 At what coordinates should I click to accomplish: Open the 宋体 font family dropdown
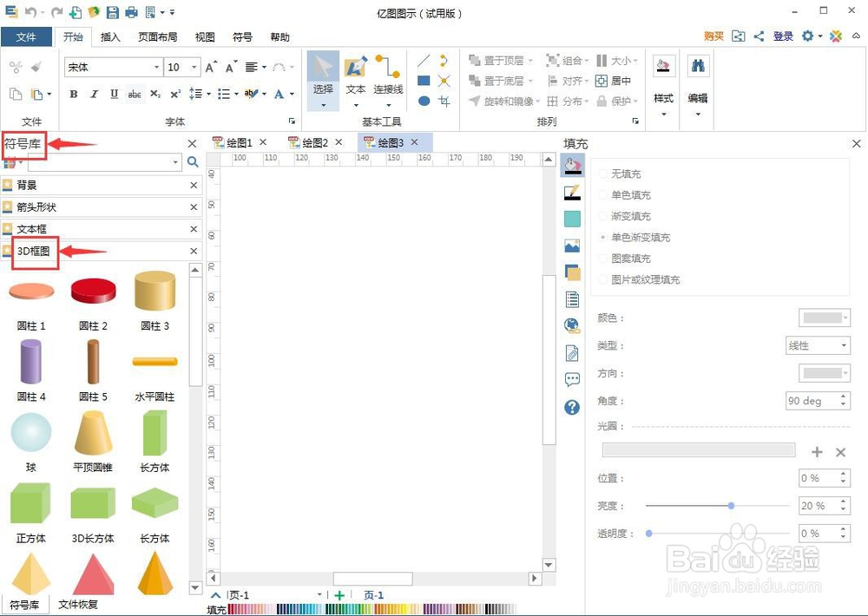(156, 67)
